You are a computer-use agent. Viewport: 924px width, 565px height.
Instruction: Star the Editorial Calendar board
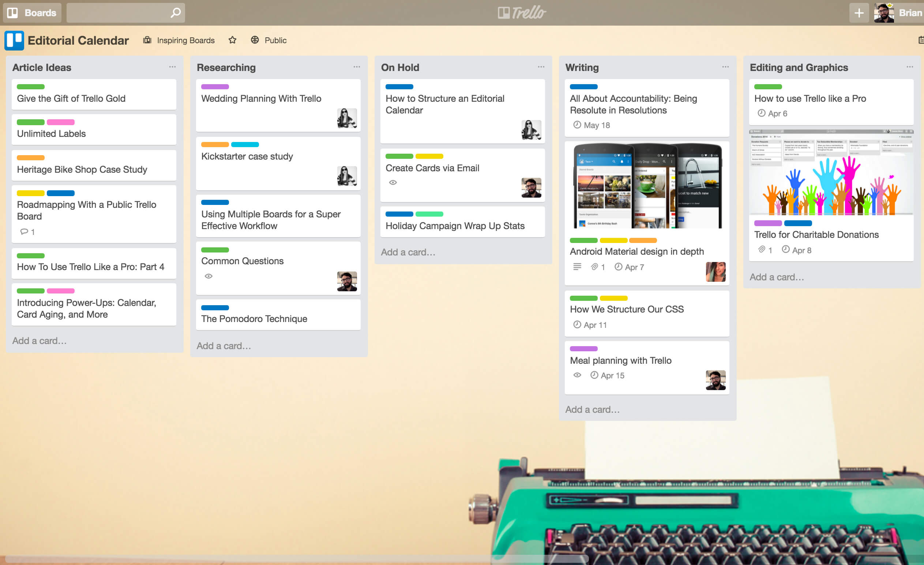pos(233,40)
